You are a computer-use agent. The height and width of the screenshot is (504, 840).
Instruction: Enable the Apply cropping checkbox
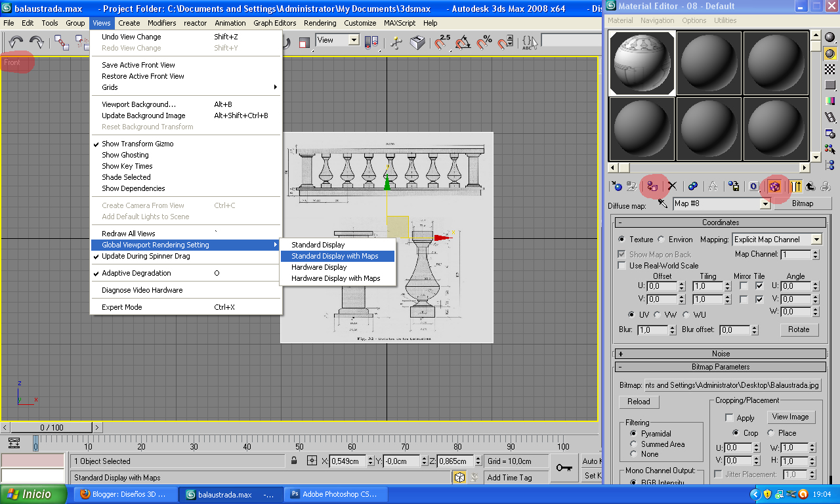point(728,417)
